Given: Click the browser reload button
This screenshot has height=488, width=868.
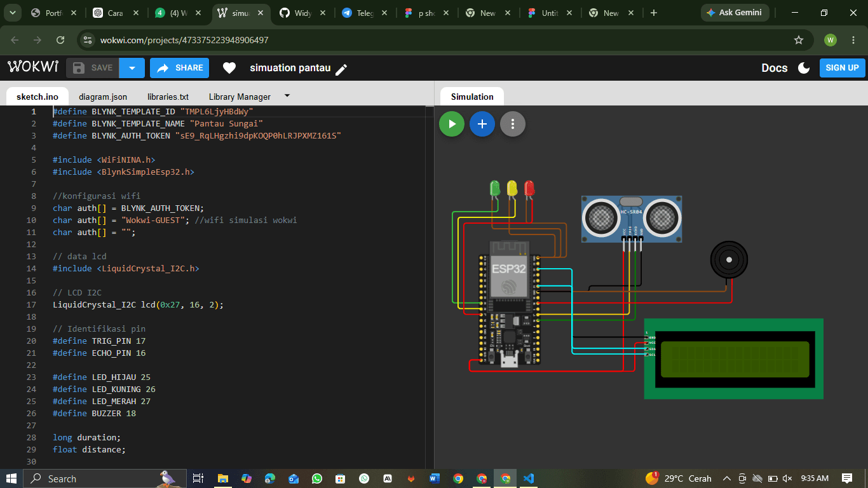Looking at the screenshot, I should click(x=60, y=40).
